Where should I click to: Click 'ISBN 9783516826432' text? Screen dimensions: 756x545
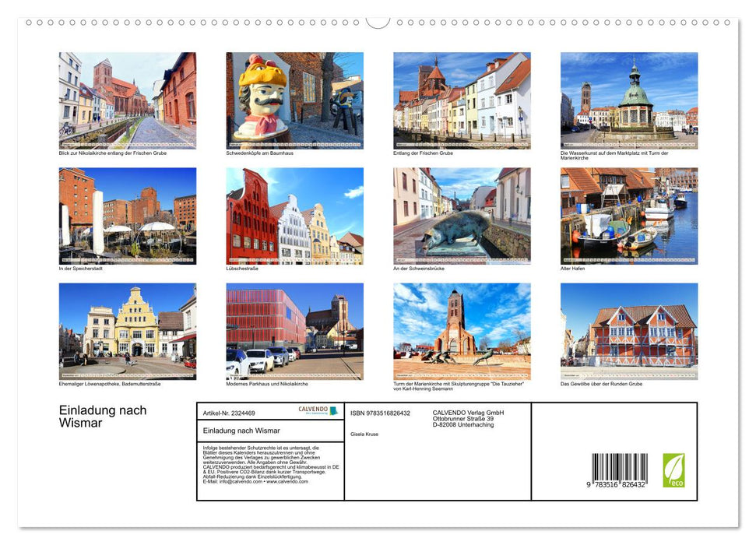[380, 413]
